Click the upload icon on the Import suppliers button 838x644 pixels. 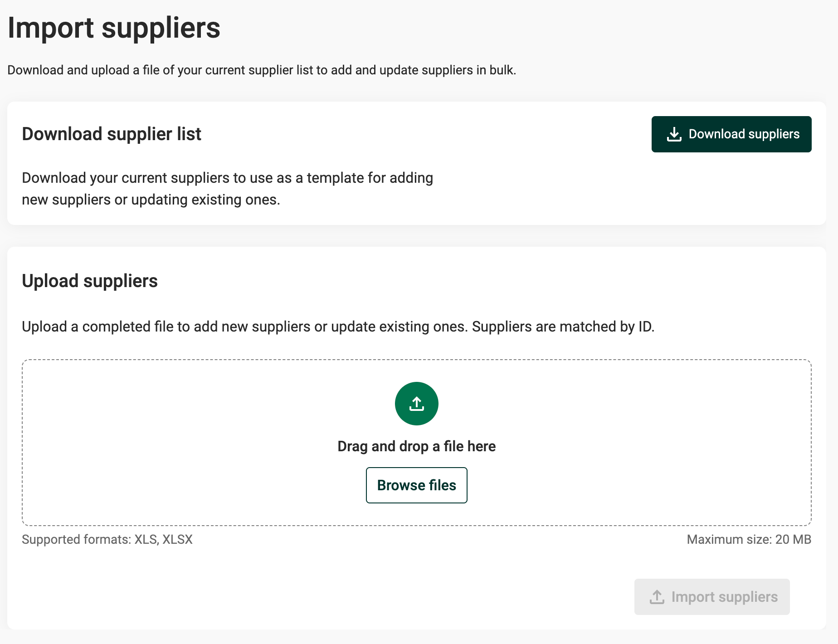click(657, 597)
